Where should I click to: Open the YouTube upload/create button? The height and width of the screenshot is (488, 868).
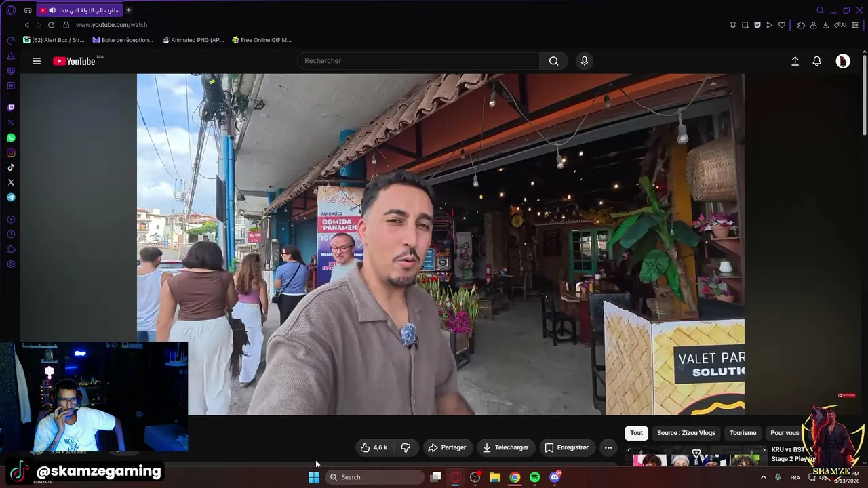tap(795, 61)
